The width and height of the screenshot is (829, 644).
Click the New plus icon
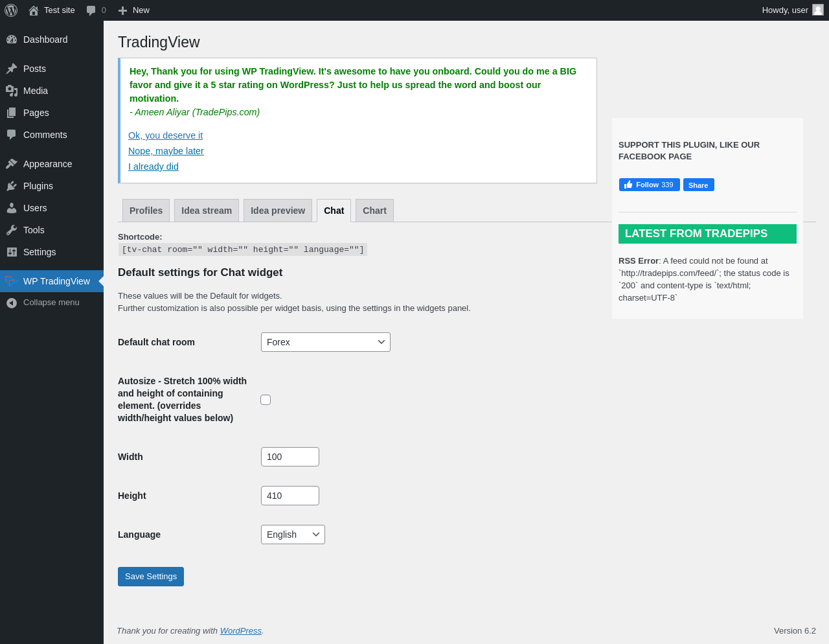(x=122, y=10)
